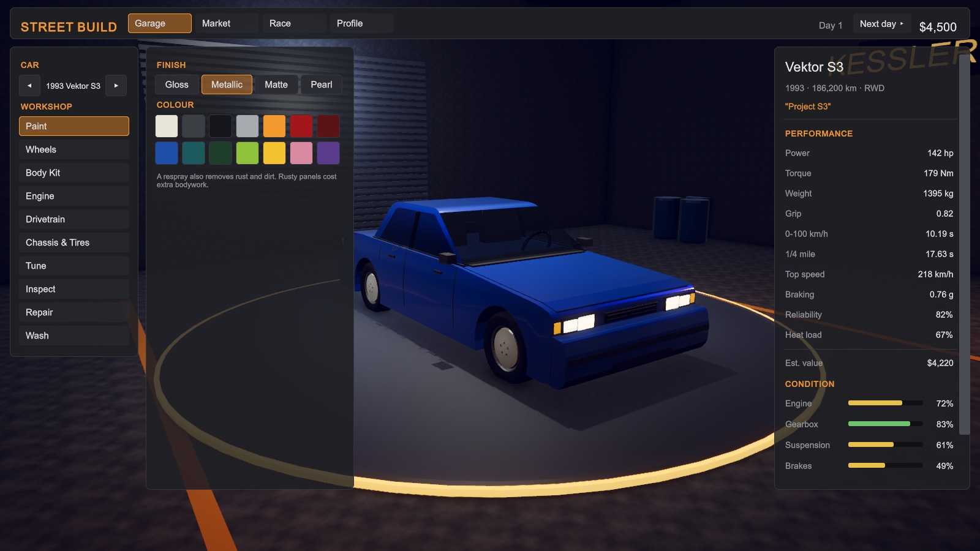Viewport: 980px width, 551px height.
Task: Click the stats panel scrollbar
Action: [x=964, y=244]
